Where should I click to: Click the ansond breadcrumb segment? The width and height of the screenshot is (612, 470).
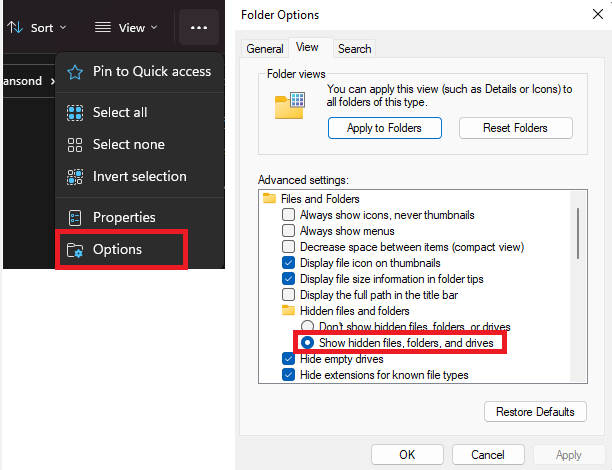pyautogui.click(x=22, y=81)
